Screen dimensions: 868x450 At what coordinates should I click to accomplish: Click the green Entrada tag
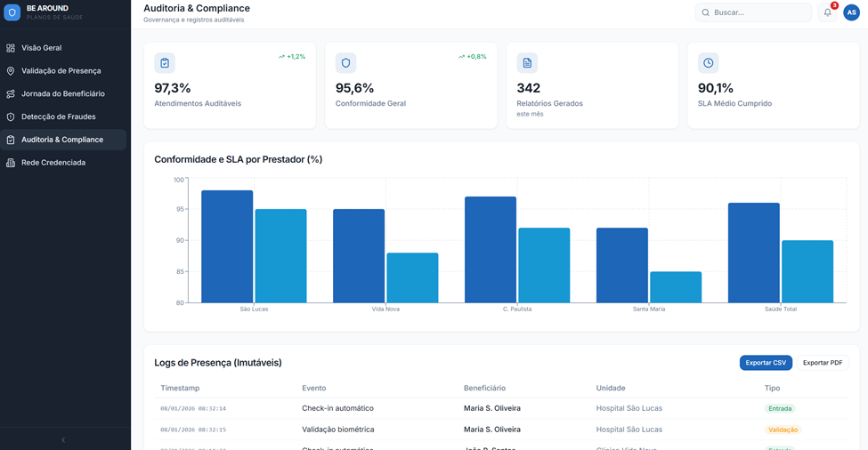pos(780,408)
